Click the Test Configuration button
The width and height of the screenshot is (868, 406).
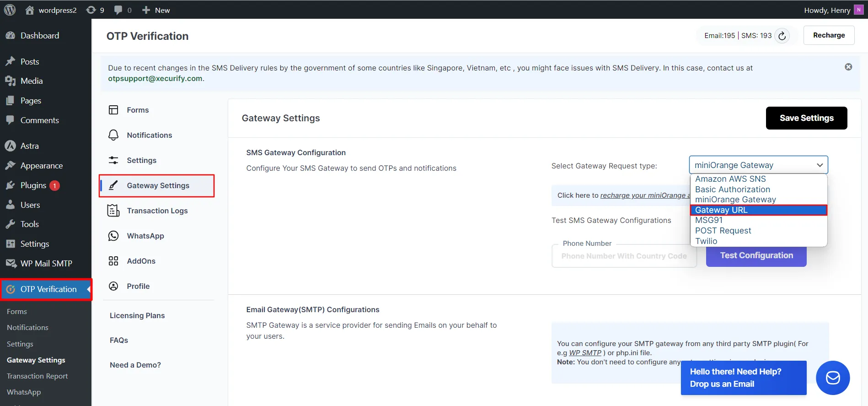[x=756, y=255]
